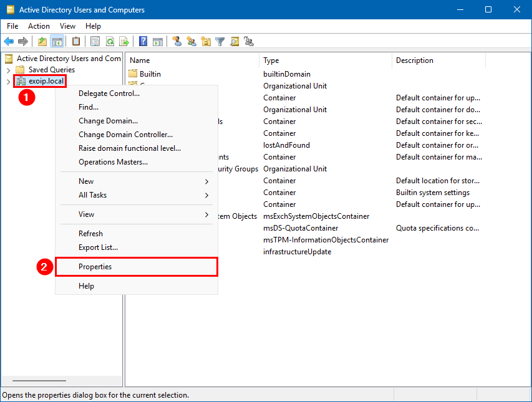532x402 pixels.
Task: Click 'Default container for ke...' description
Action: pos(437,133)
